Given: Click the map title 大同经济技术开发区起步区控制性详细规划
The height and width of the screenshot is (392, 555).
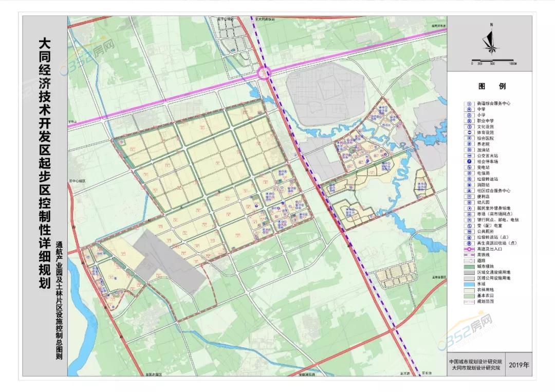Looking at the screenshot, I should [45, 164].
